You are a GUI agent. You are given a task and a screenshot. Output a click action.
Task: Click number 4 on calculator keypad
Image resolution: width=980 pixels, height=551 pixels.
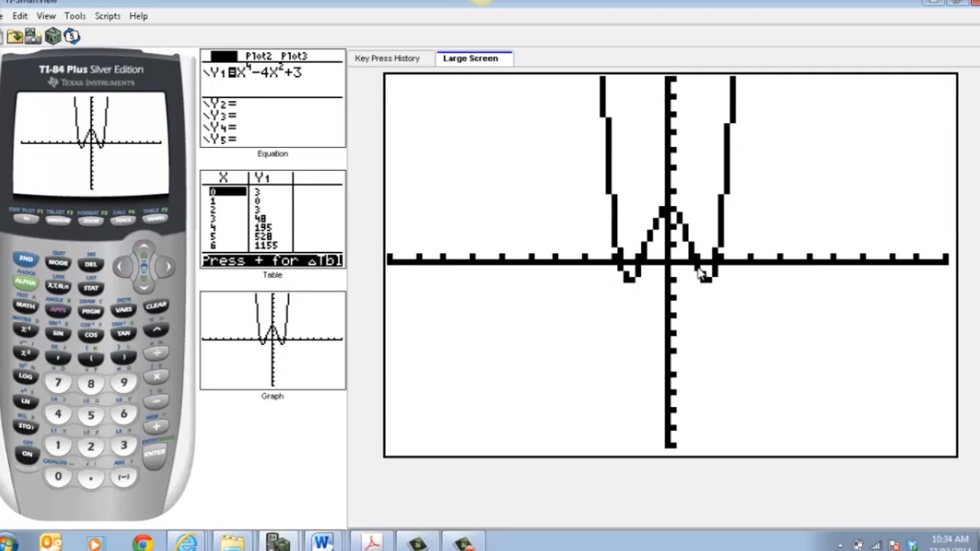(x=58, y=414)
